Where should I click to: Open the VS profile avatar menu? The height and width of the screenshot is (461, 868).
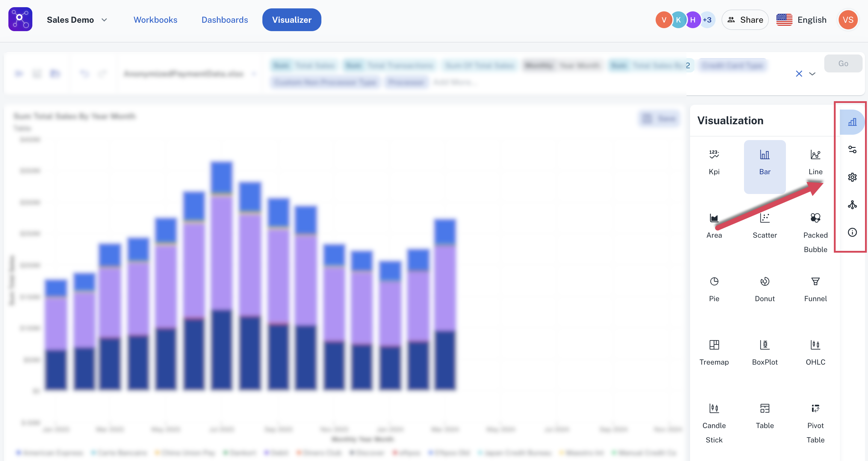click(x=848, y=20)
